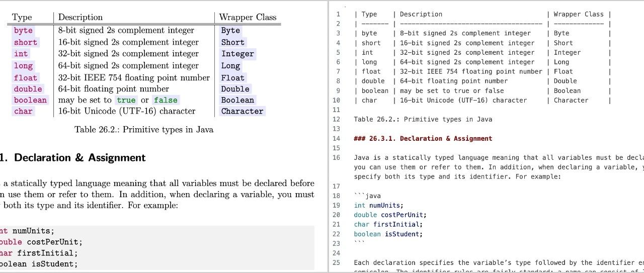Click 'Long' wrapper class in rendered table
The width and height of the screenshot is (644, 273).
coord(230,66)
